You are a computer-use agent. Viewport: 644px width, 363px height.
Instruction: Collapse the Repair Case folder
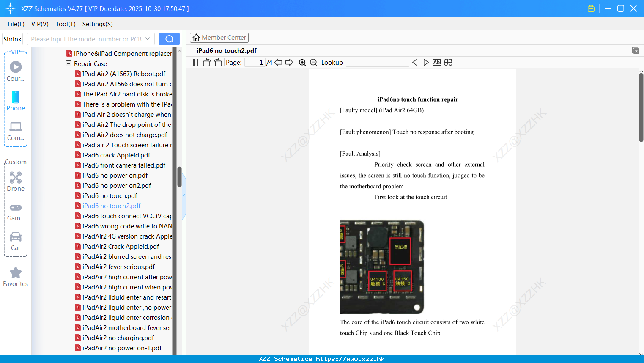(x=69, y=64)
